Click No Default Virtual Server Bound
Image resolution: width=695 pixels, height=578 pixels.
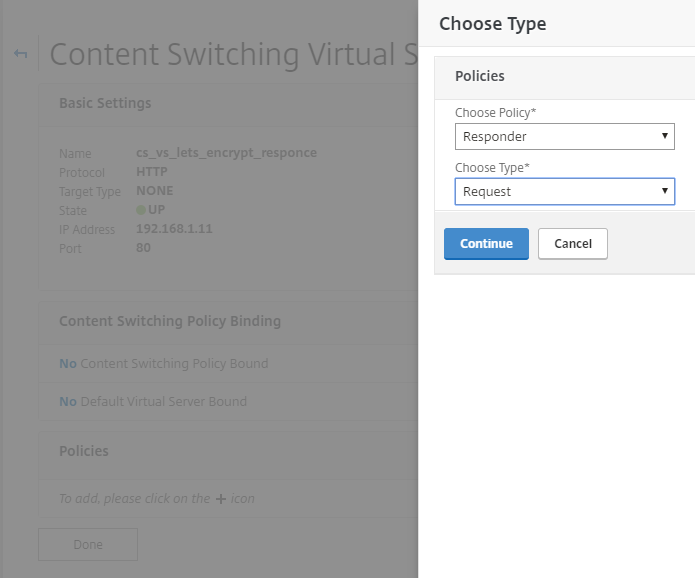(153, 402)
